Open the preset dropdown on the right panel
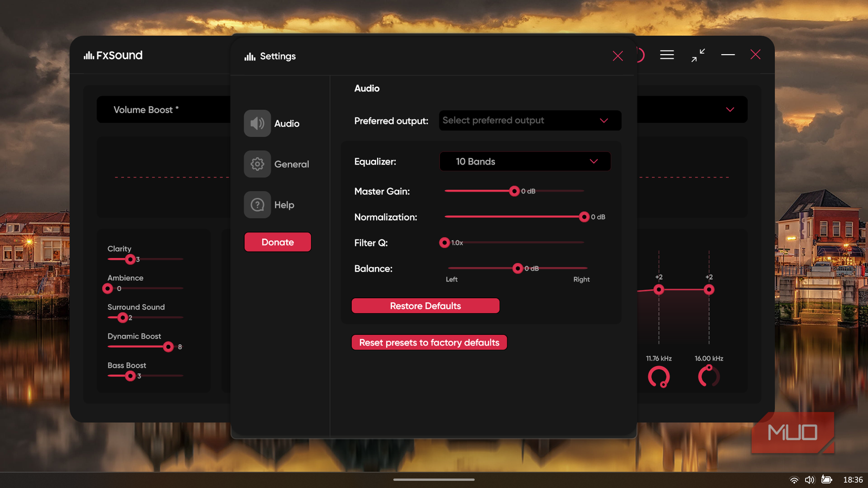Screen dimensions: 868x488 (x=729, y=109)
